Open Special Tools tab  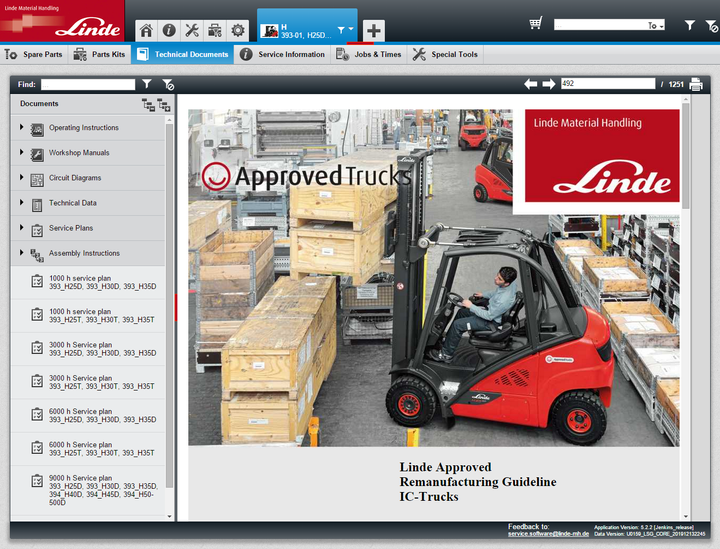445,54
